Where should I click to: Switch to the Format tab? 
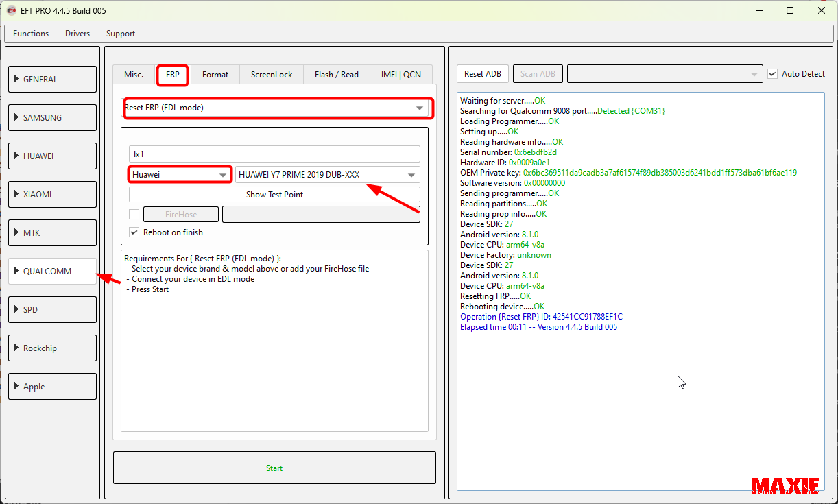pos(215,75)
